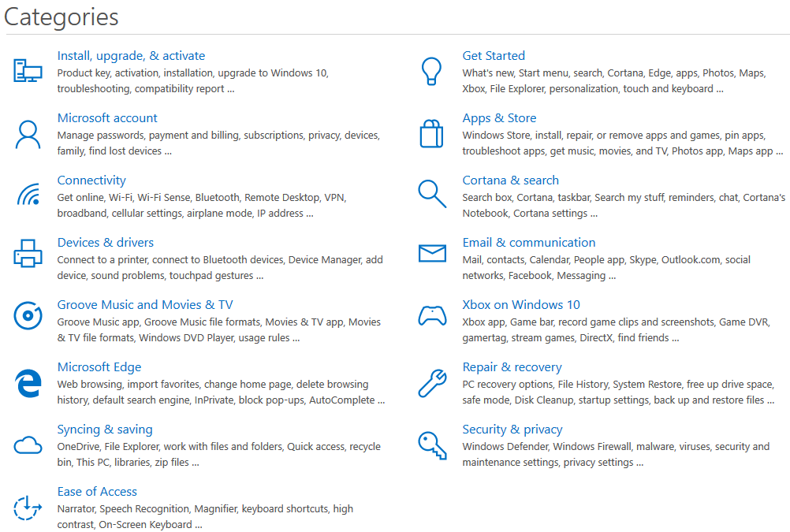Open the wrench Repair & recovery icon
790x532 pixels.
coord(432,383)
